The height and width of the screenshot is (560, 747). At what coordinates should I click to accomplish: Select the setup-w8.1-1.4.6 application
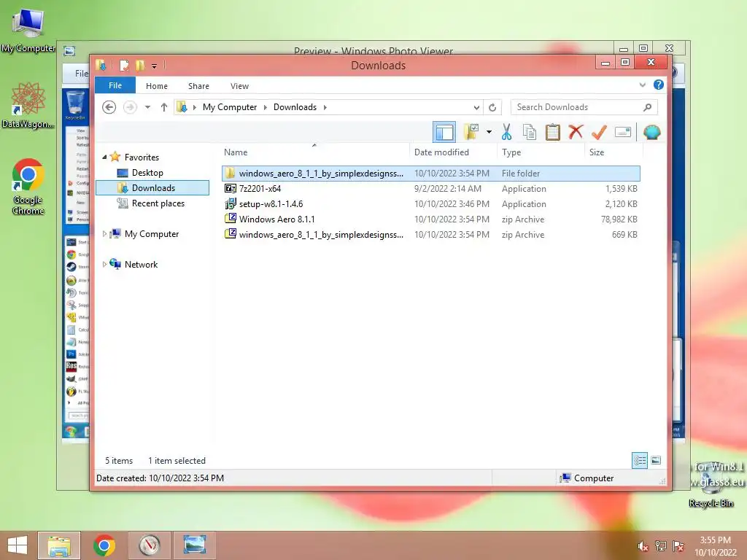click(x=430, y=204)
